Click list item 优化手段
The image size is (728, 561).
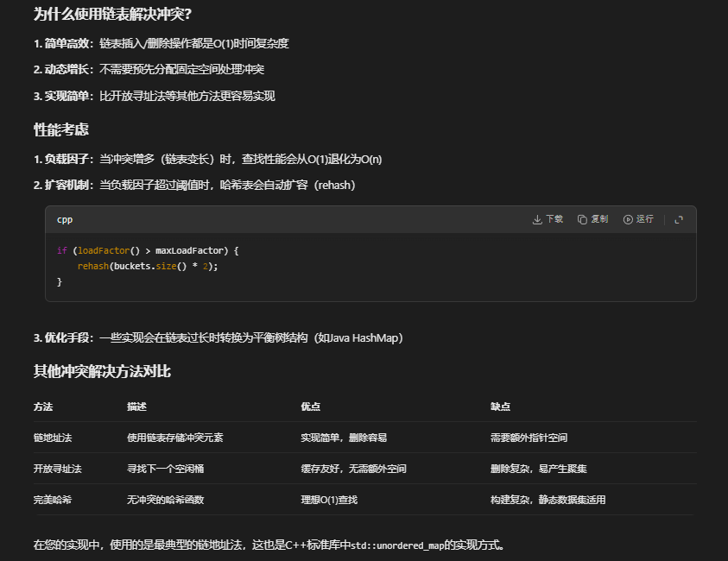click(218, 337)
